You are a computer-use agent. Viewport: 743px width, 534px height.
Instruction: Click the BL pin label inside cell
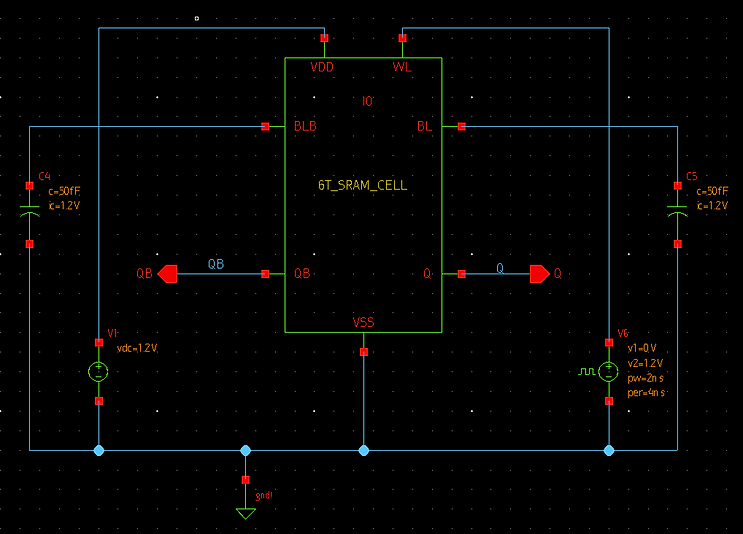[425, 127]
